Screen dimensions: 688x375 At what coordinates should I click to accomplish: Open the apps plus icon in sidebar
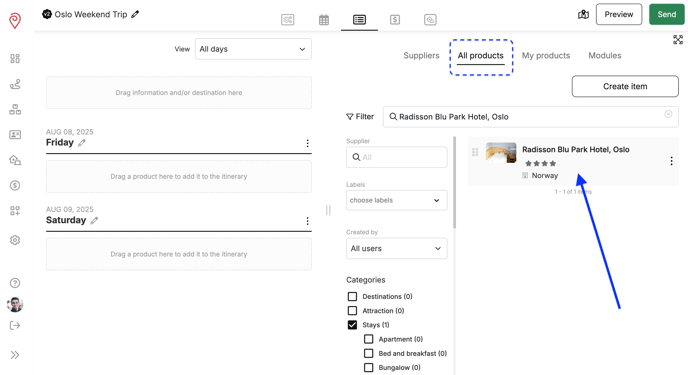(15, 211)
